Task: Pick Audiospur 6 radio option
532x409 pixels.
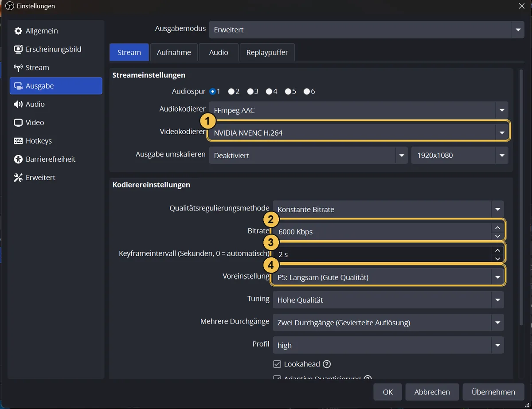Action: (306, 91)
